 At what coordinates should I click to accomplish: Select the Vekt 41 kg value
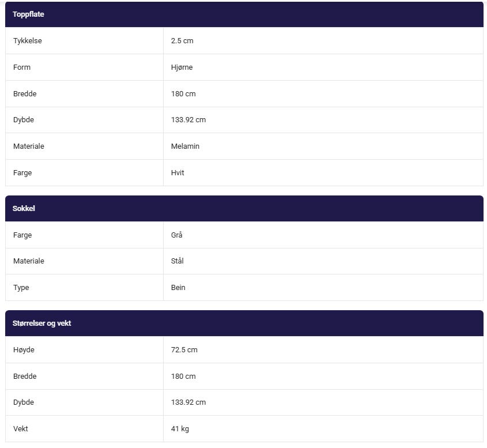(x=180, y=429)
